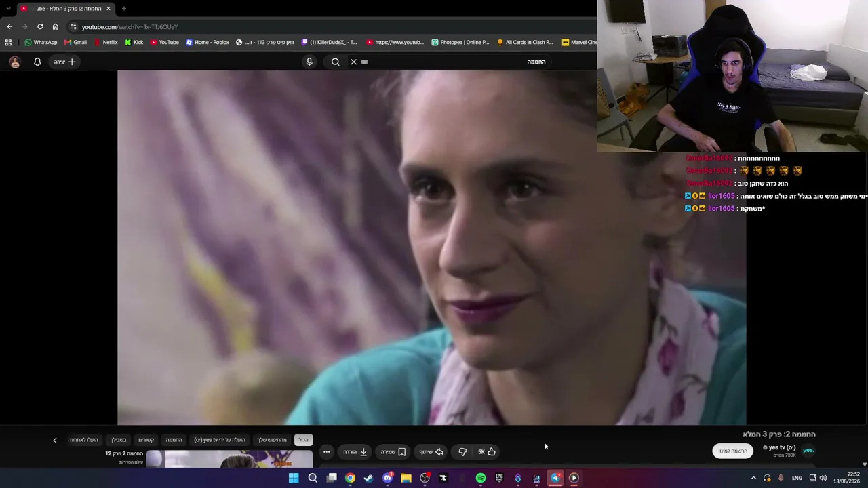The image size is (868, 488).
Task: Dislike the video with thumbs down
Action: point(462,452)
